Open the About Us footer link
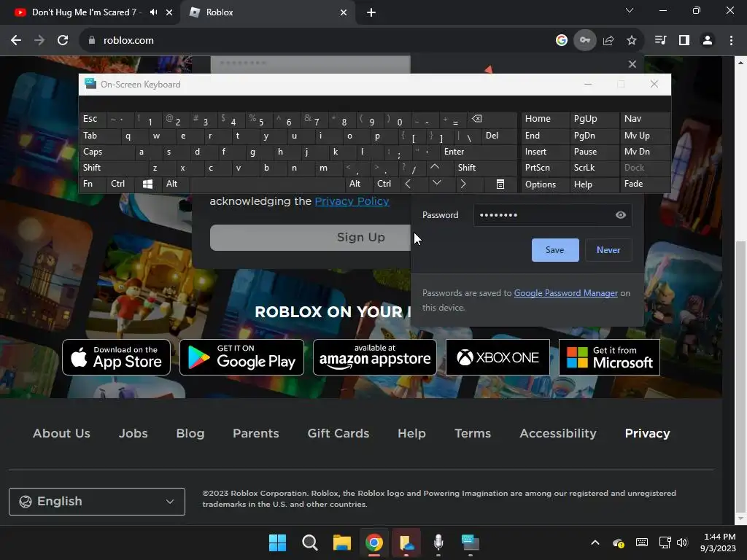Viewport: 747px width, 560px height. click(x=61, y=433)
